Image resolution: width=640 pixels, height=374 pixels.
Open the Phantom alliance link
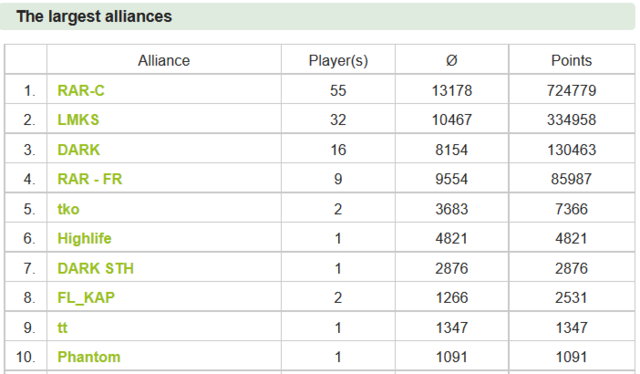pyautogui.click(x=89, y=357)
